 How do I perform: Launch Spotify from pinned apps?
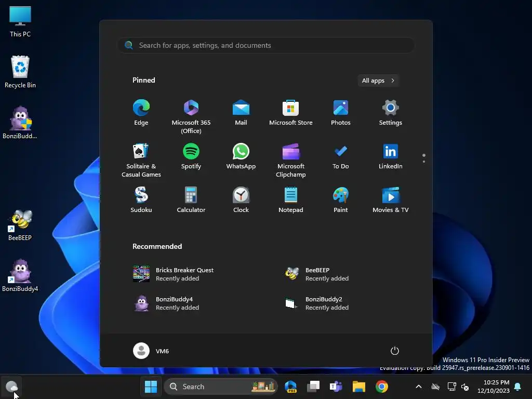(191, 156)
